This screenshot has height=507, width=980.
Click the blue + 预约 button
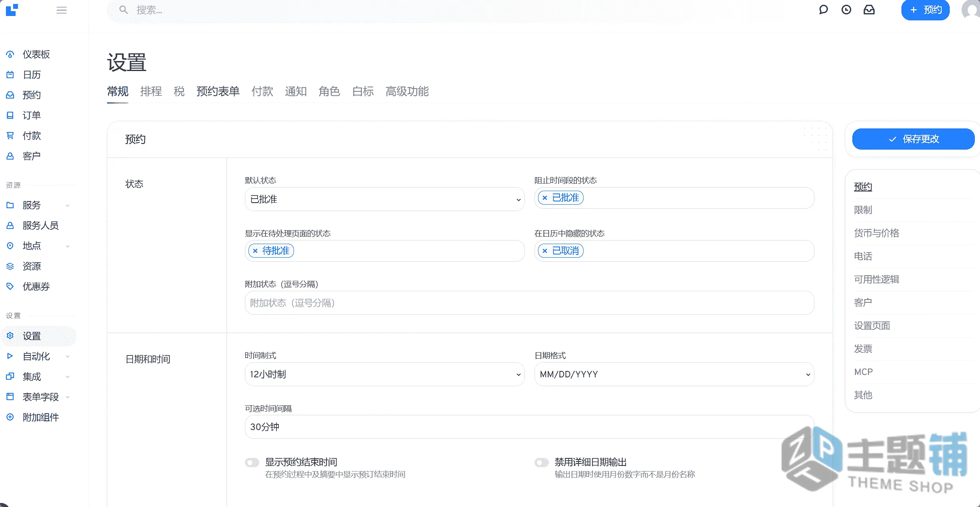pos(925,10)
